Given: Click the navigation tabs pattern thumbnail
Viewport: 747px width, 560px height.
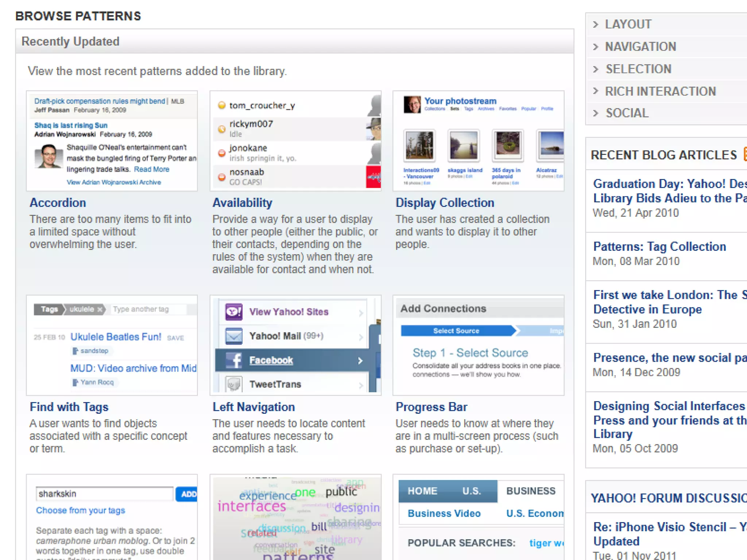Looking at the screenshot, I should point(478,518).
